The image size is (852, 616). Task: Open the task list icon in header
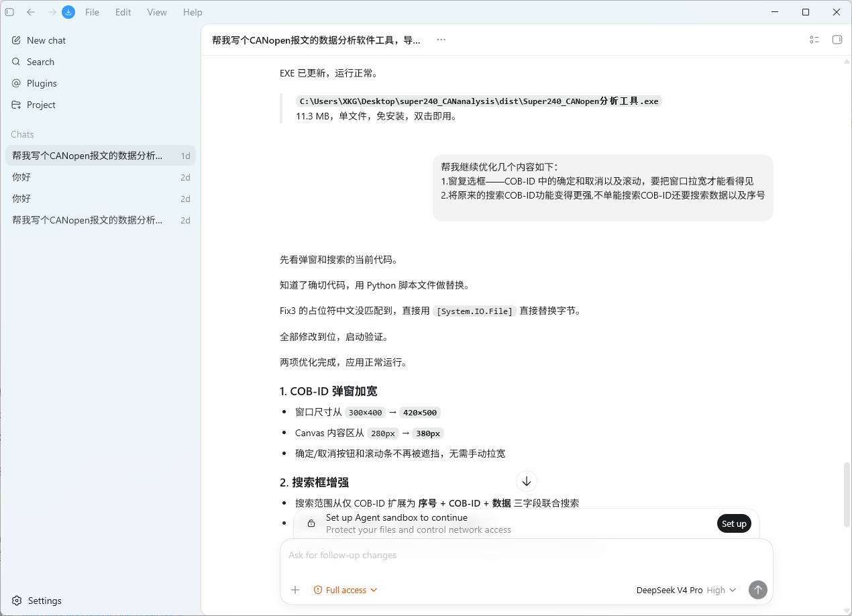(814, 40)
